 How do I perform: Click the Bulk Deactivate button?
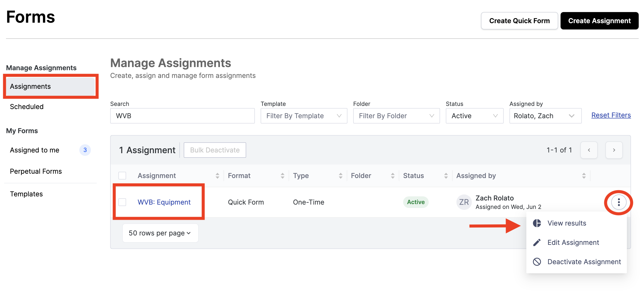tap(215, 150)
